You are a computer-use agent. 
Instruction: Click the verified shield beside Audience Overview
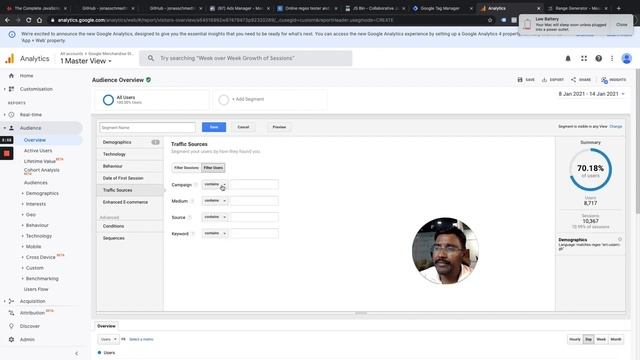click(x=149, y=80)
